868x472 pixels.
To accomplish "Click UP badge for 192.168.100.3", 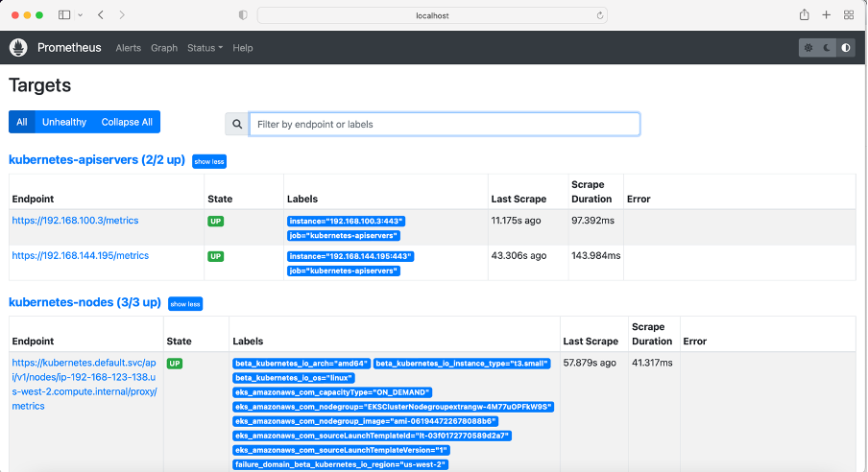I will pos(215,221).
